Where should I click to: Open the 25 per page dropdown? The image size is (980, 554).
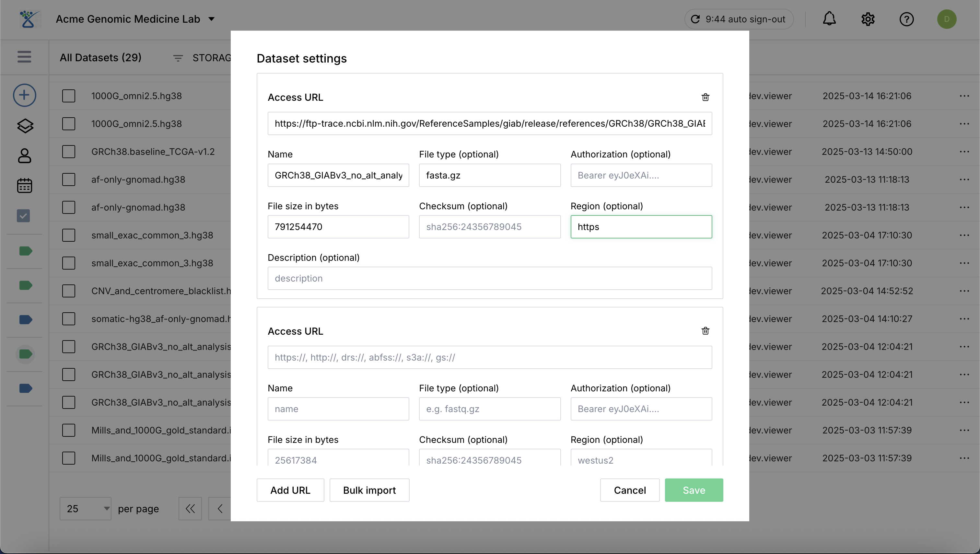[x=85, y=508]
